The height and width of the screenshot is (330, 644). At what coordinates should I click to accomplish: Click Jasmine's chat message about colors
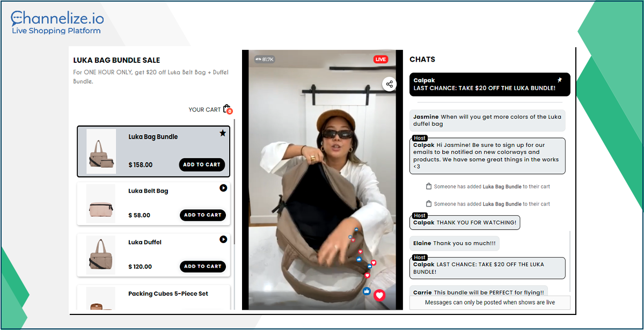(487, 120)
